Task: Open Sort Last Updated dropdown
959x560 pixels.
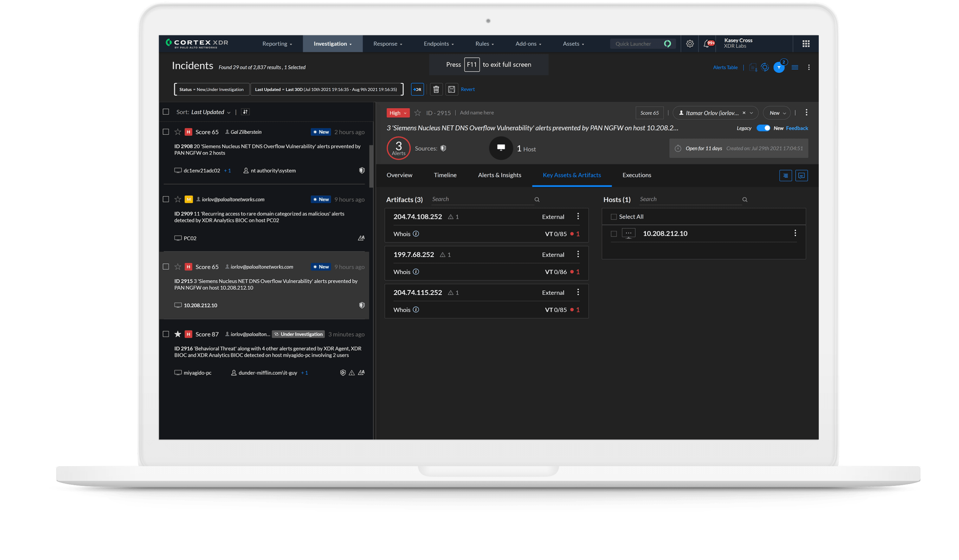Action: pos(211,112)
